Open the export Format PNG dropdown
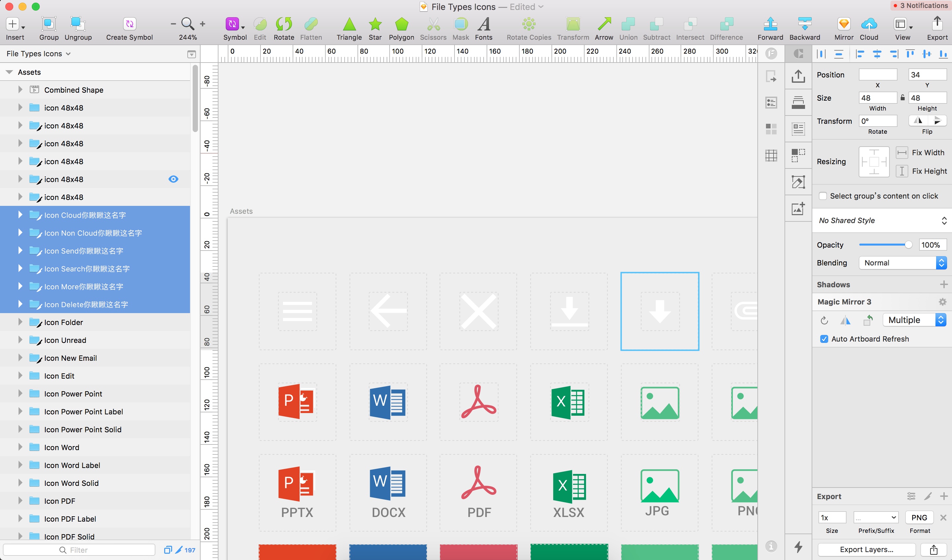 tap(919, 517)
